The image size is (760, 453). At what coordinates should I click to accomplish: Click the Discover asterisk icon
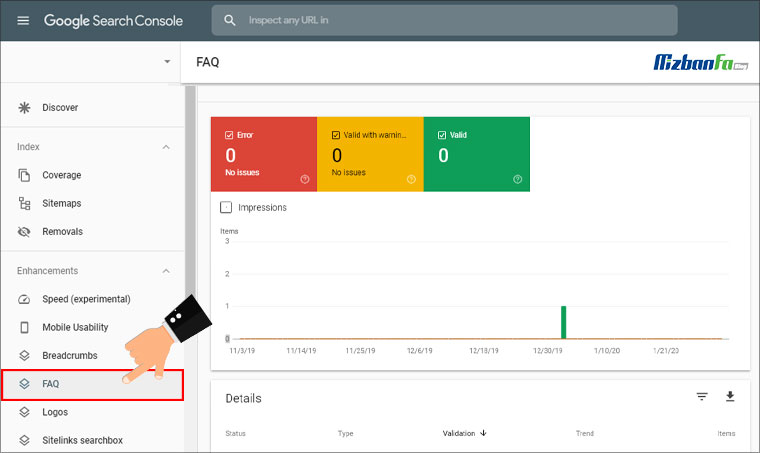coord(24,107)
